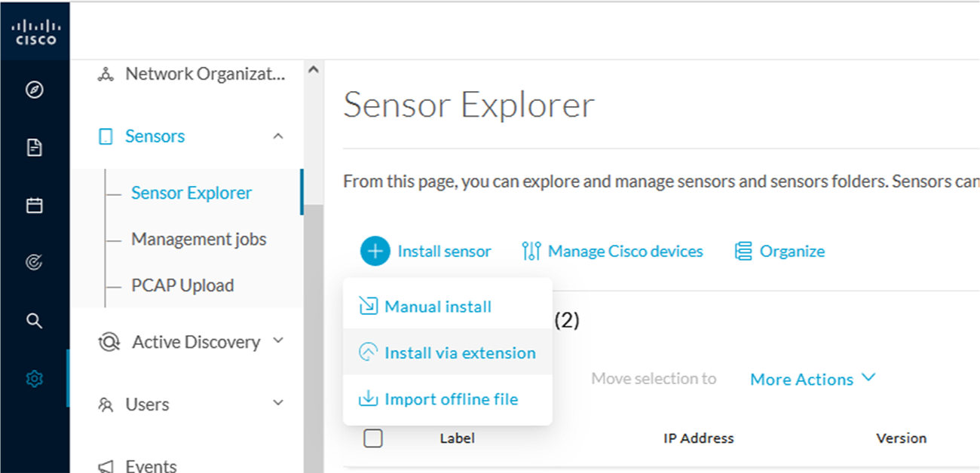Viewport: 980px width, 473px height.
Task: Select the Reports document icon
Action: (x=35, y=147)
